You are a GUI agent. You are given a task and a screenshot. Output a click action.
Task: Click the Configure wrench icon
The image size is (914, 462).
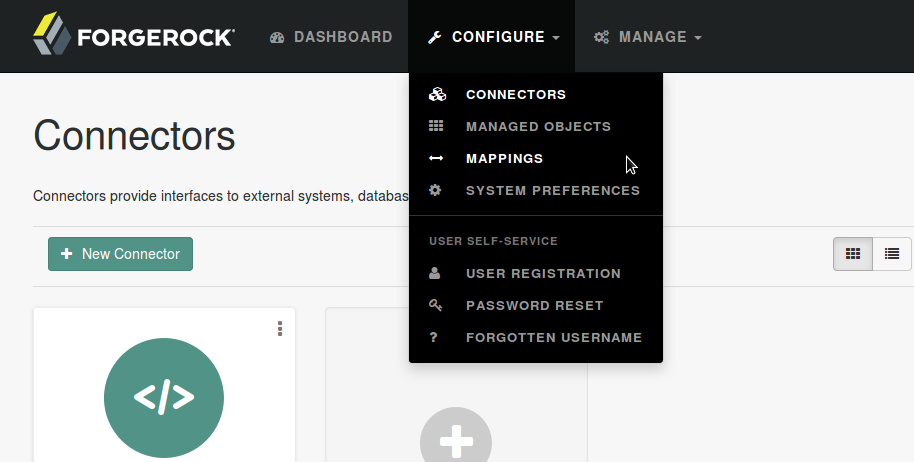(434, 37)
